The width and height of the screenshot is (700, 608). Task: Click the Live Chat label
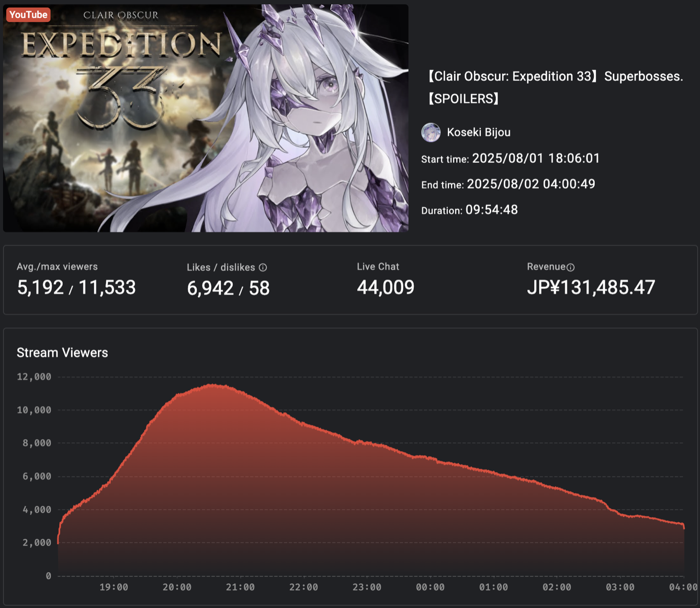tap(378, 267)
